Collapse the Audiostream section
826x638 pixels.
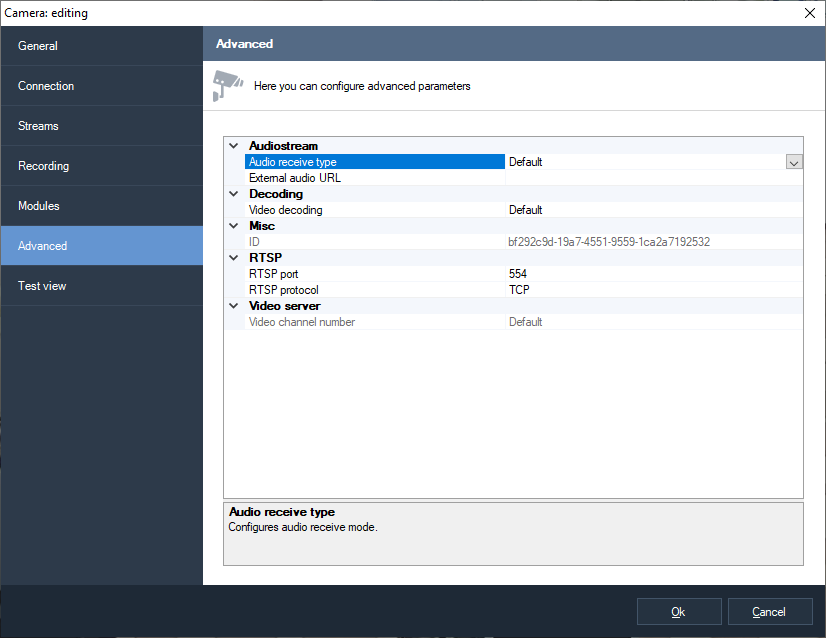coord(234,146)
